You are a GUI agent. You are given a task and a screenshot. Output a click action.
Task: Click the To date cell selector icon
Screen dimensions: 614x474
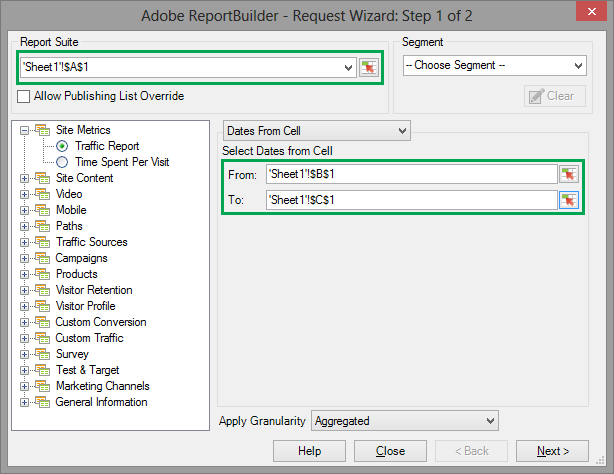coord(569,200)
